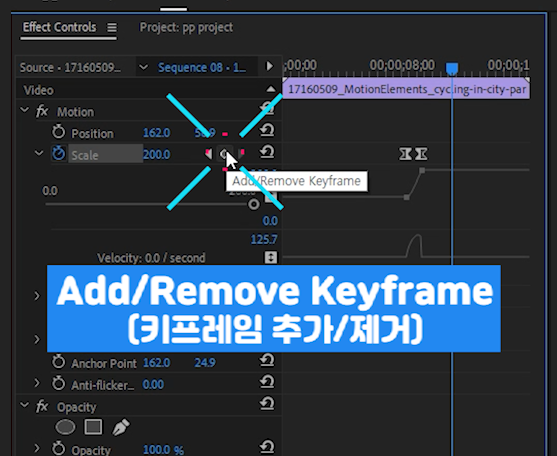
Task: Collapse the Scale property chevron
Action: (x=39, y=153)
